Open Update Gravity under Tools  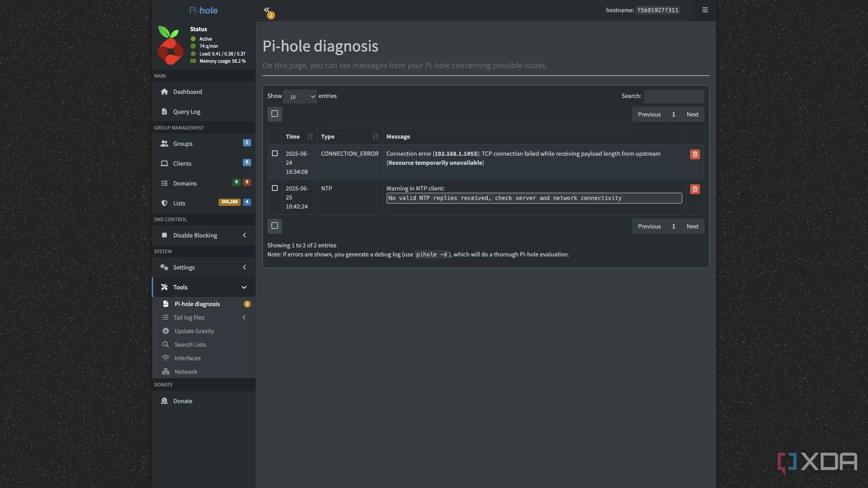(x=204, y=331)
